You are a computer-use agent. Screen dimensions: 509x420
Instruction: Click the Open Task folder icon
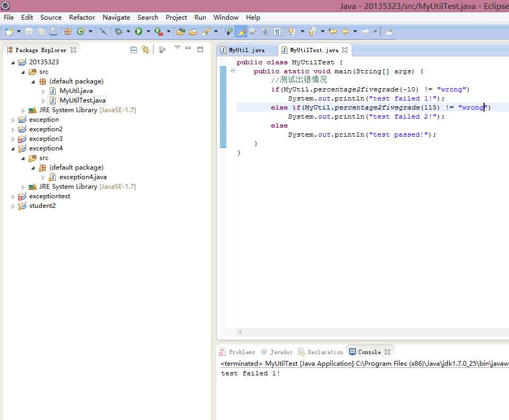tap(193, 31)
